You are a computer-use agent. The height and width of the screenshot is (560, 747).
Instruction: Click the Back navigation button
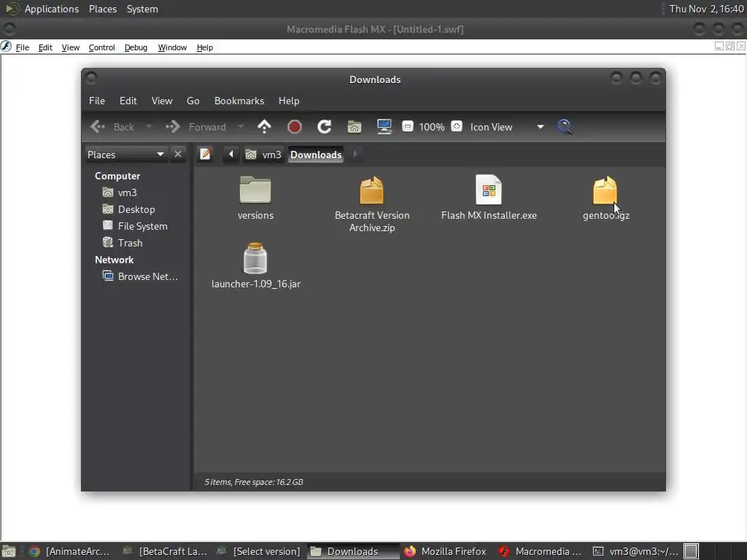point(113,127)
